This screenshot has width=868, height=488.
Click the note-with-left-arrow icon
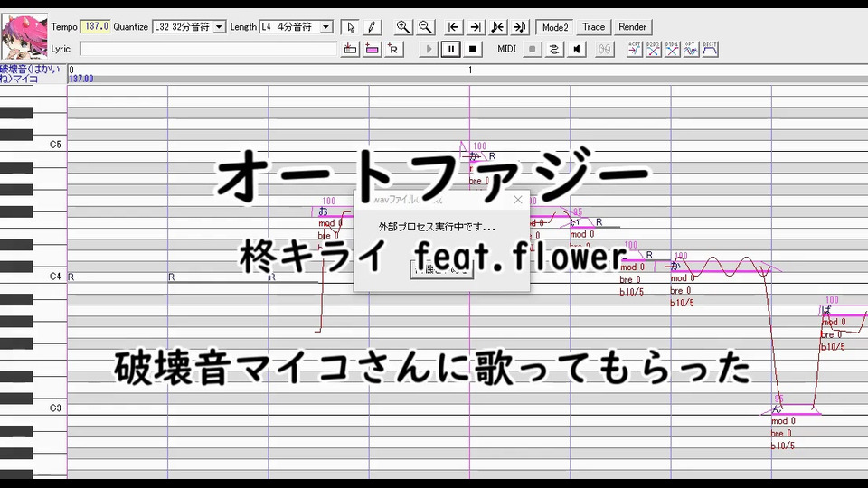497,26
